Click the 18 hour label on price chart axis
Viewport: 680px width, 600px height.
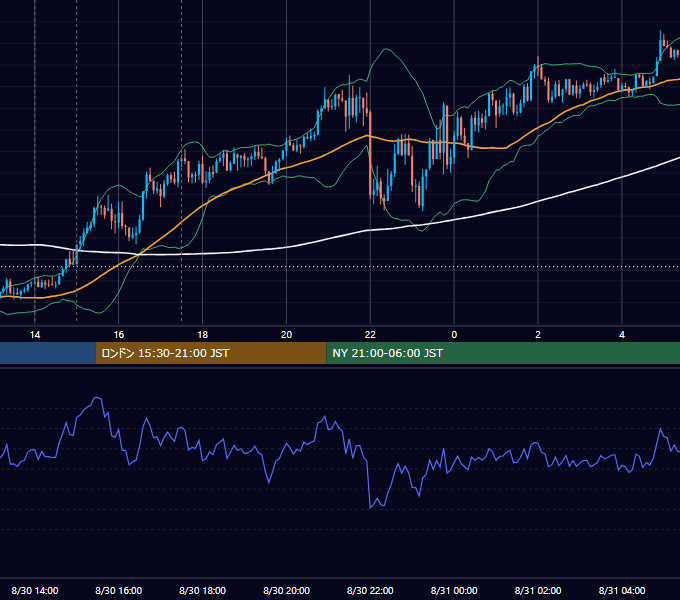click(203, 335)
